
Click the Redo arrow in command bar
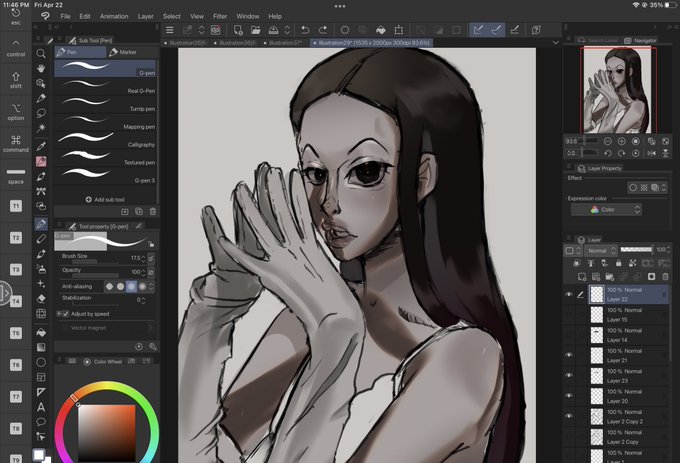click(323, 30)
